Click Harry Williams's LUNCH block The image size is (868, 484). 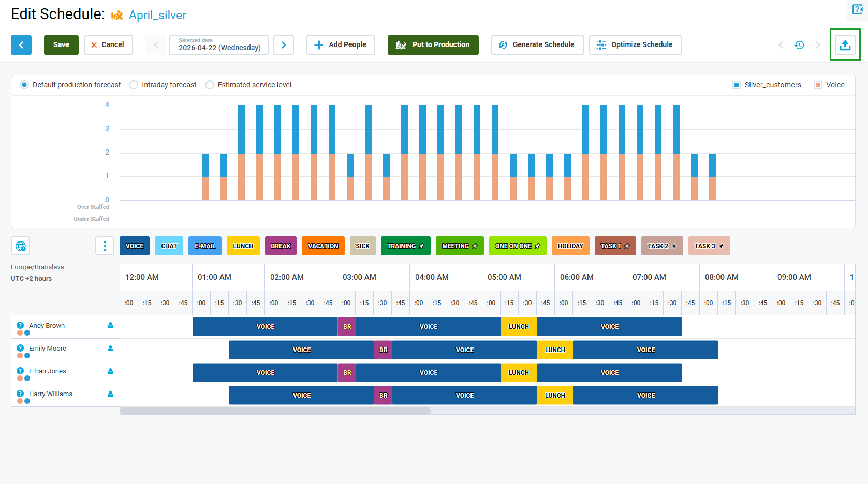pos(555,396)
